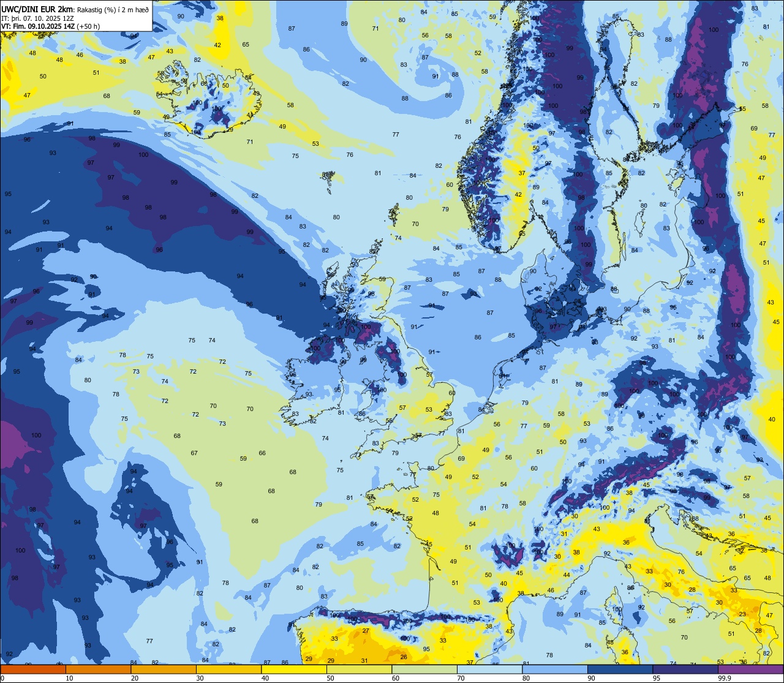The image size is (784, 683).
Task: Click the purple legend segment above 99.9
Action: tap(750, 669)
